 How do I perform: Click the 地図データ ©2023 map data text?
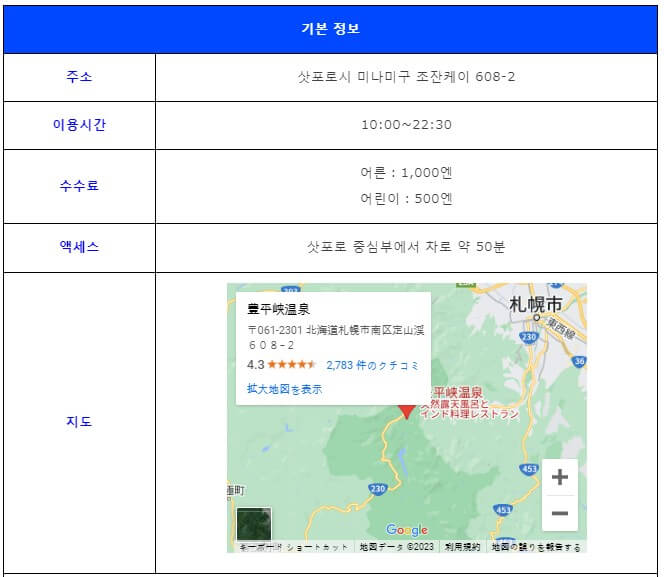(397, 547)
